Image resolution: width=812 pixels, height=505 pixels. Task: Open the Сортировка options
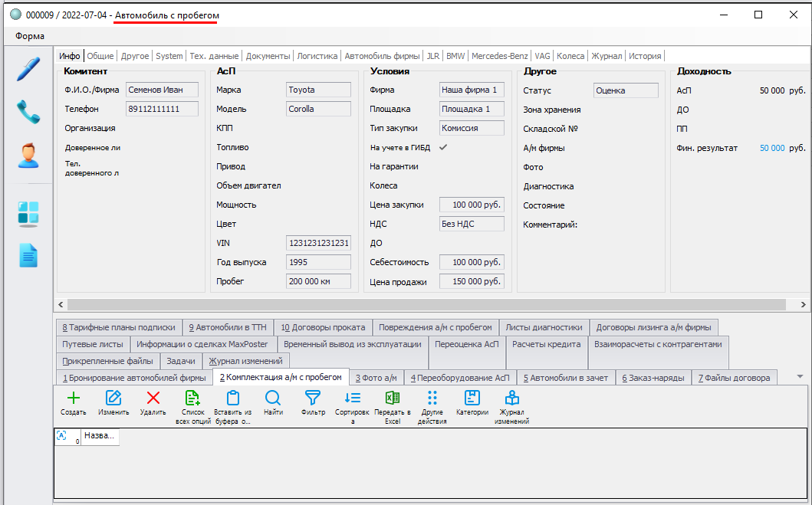coord(353,398)
